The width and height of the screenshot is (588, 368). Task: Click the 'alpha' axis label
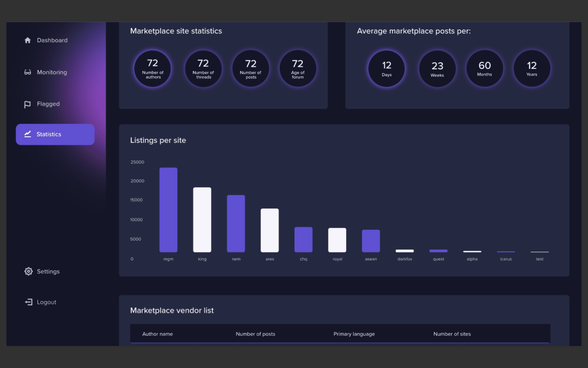[472, 259]
